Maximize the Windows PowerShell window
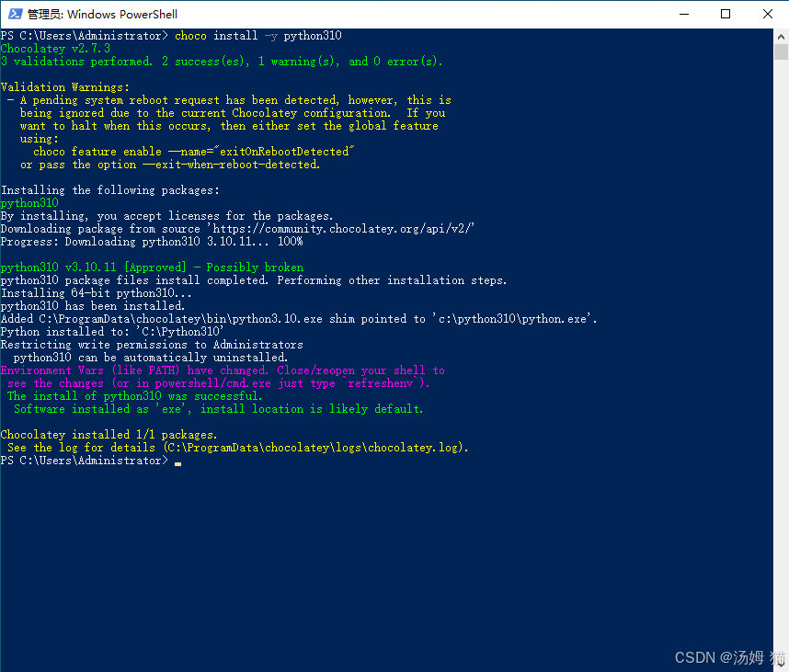Screen dimensions: 789x672 (x=726, y=14)
